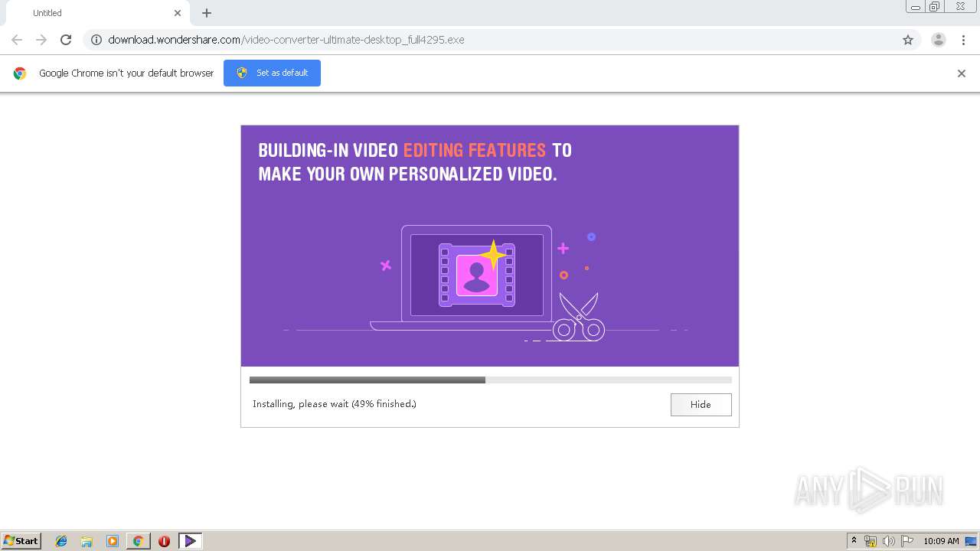This screenshot has height=551, width=980.
Task: Show desktop via tray monitor icon
Action: [971, 541]
